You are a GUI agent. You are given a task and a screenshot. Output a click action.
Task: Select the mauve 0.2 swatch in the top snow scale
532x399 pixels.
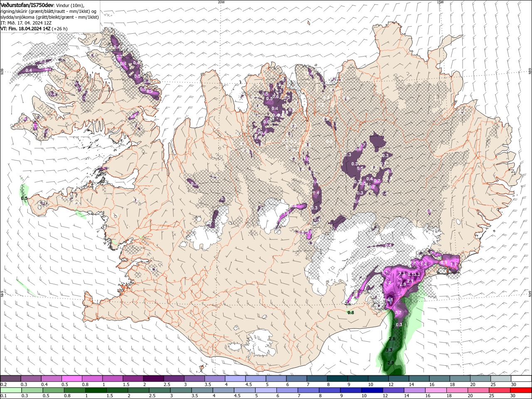coord(10,379)
